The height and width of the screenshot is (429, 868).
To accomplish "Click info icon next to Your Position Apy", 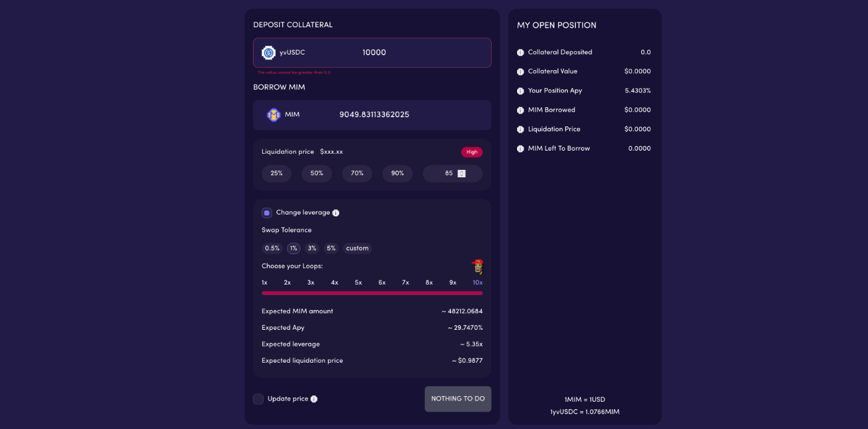I will (x=521, y=91).
